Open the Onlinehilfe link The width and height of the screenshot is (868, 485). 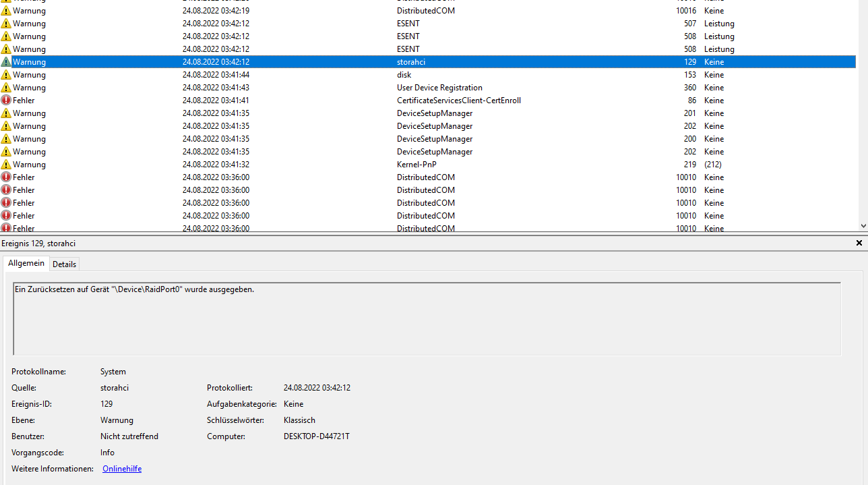tap(121, 468)
